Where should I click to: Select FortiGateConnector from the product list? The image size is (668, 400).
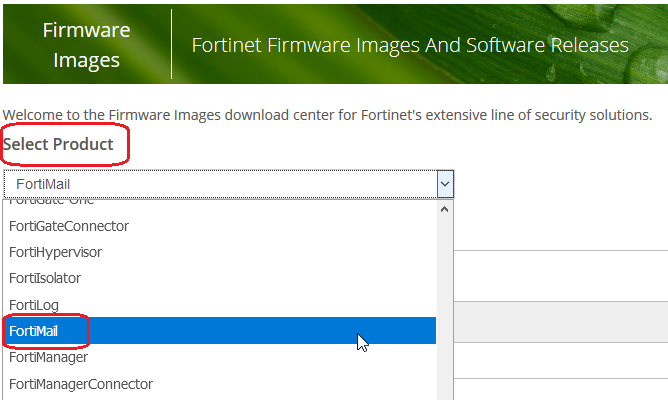tap(69, 226)
